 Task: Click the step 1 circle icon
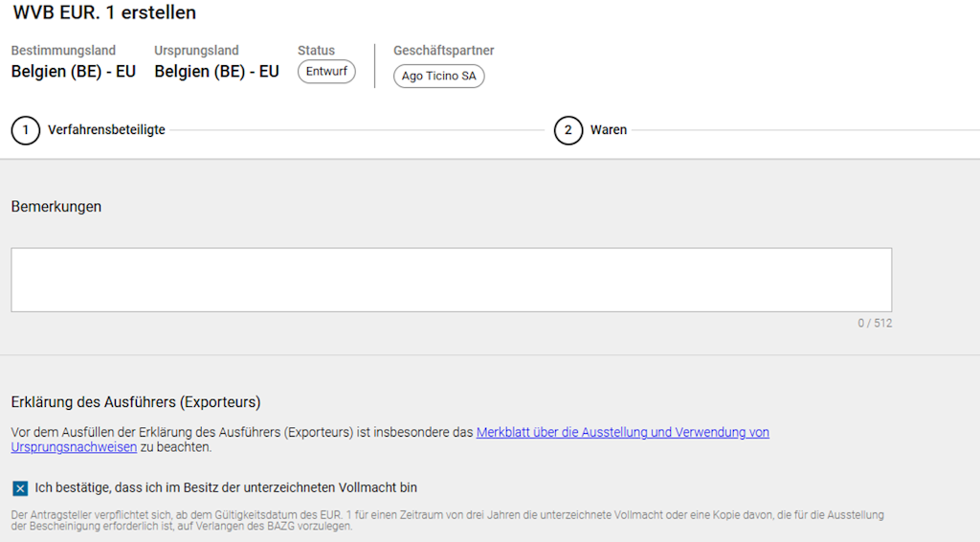(26, 130)
